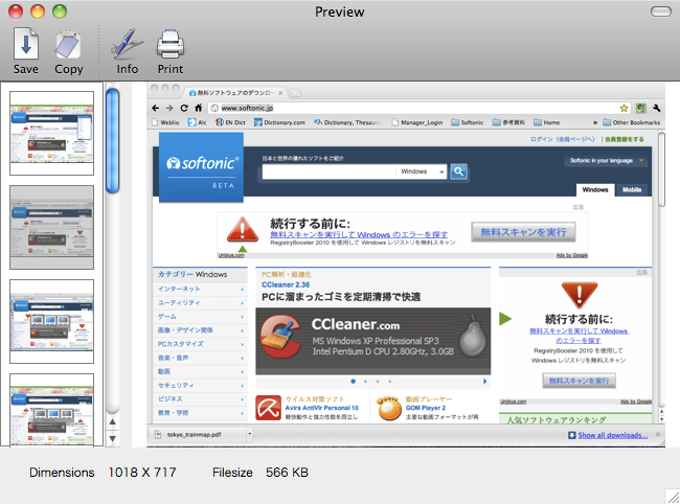Switch to the Mobile tab
The width and height of the screenshot is (680, 504).
632,190
